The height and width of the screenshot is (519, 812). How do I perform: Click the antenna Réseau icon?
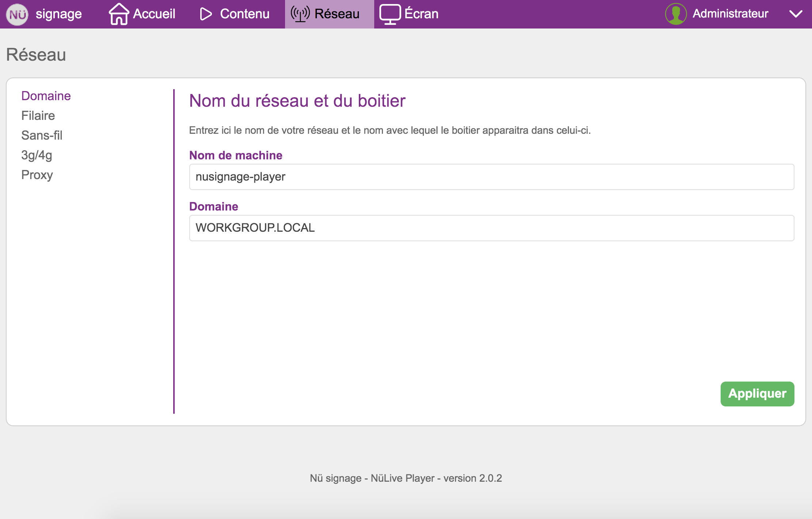pos(300,14)
